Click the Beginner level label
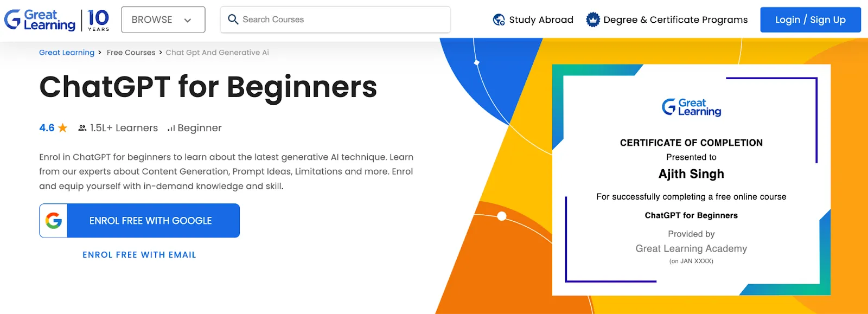 click(x=200, y=128)
